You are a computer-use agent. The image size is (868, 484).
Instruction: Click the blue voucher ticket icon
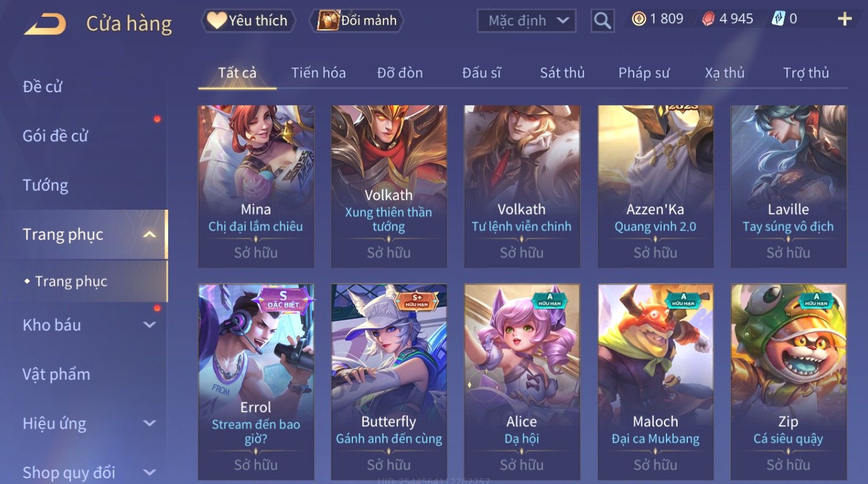point(778,19)
